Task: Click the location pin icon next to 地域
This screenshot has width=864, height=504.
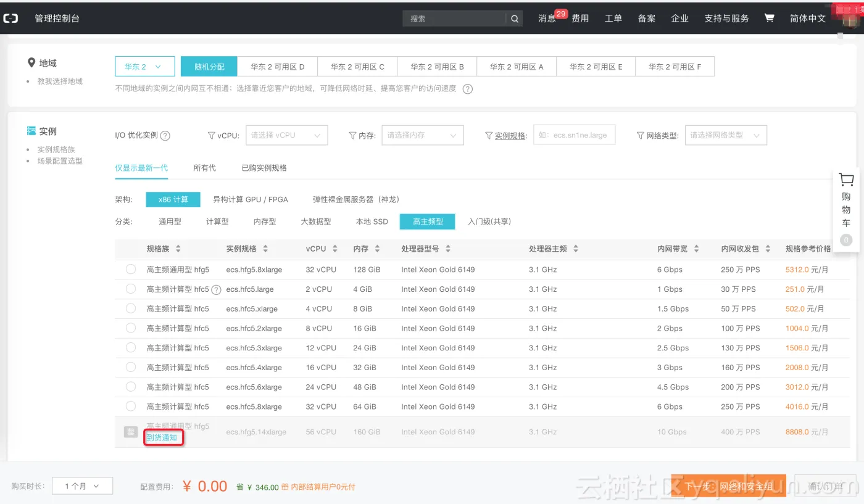Action: click(31, 63)
